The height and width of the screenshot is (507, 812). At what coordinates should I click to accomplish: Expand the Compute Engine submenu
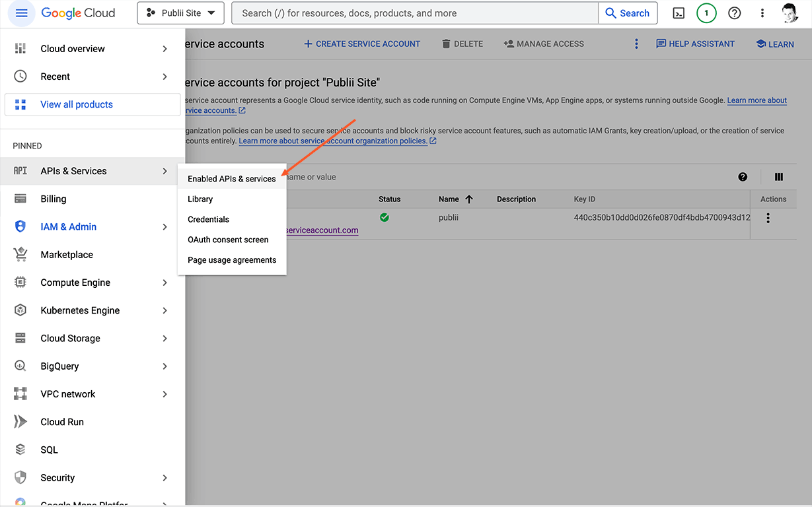tap(165, 283)
